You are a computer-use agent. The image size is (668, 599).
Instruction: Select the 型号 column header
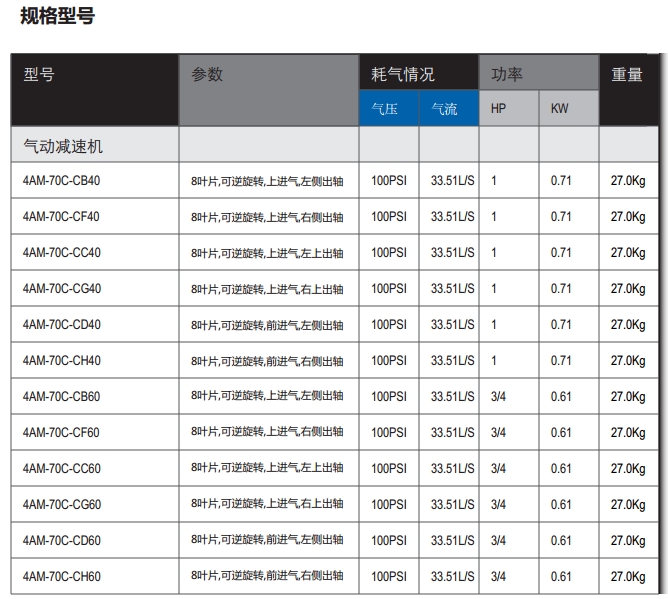[39, 75]
